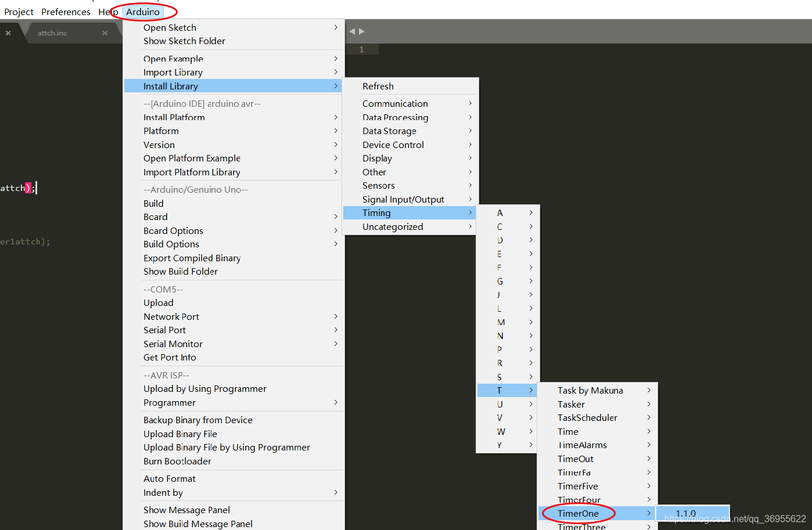Select the letter T library group
The height and width of the screenshot is (530, 812).
coord(508,391)
